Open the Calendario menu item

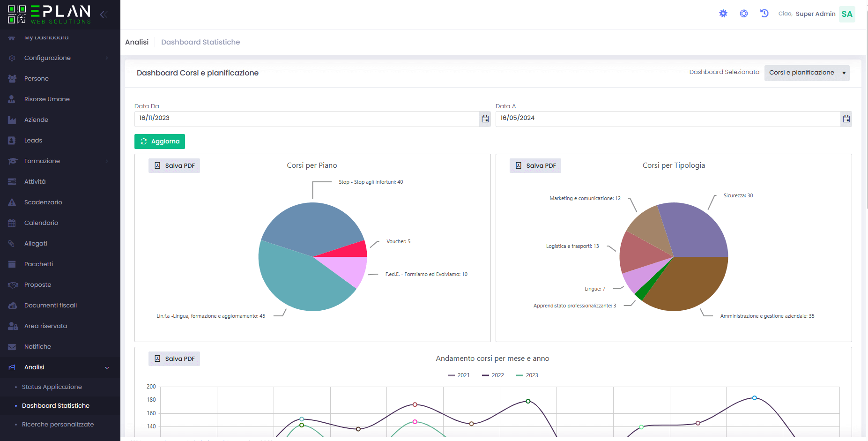click(x=60, y=223)
